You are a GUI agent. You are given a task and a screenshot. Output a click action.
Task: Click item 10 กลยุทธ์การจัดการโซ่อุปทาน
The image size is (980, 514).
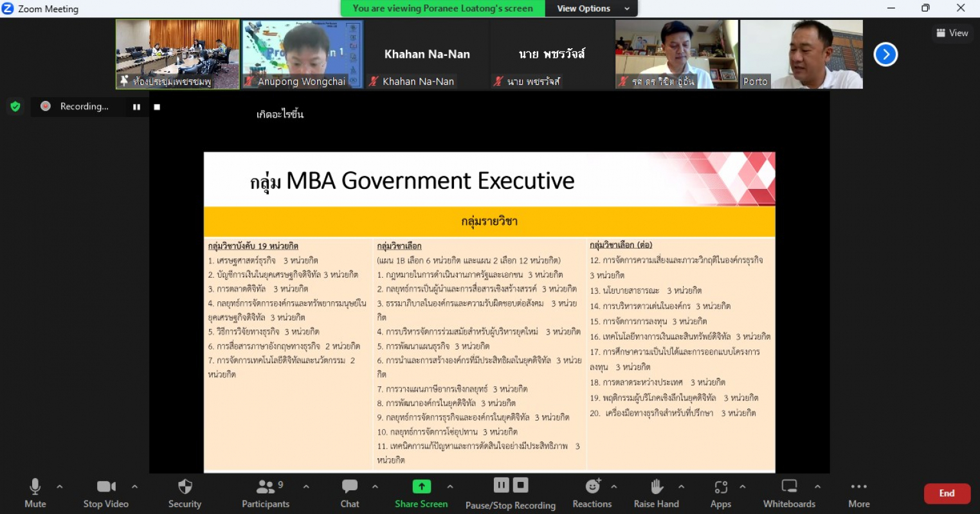[448, 432]
